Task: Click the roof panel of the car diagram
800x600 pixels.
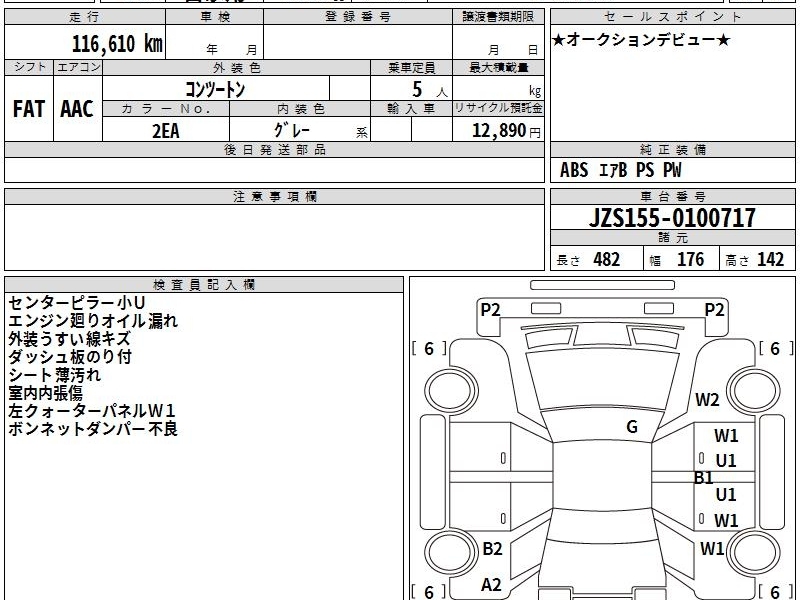Action: click(x=602, y=474)
